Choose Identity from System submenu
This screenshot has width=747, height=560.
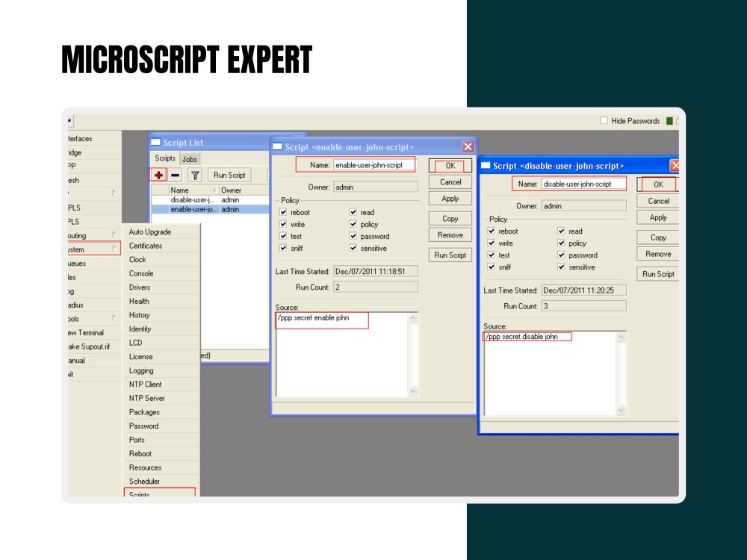point(161,329)
